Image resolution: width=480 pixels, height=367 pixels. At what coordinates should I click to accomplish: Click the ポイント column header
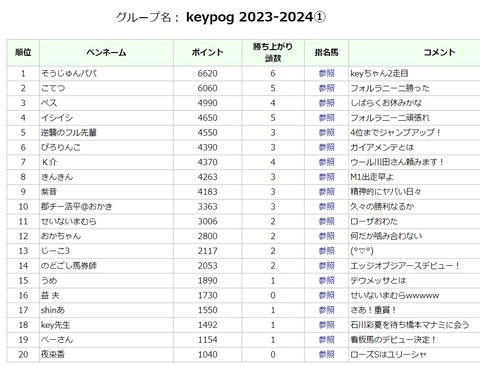coord(207,52)
